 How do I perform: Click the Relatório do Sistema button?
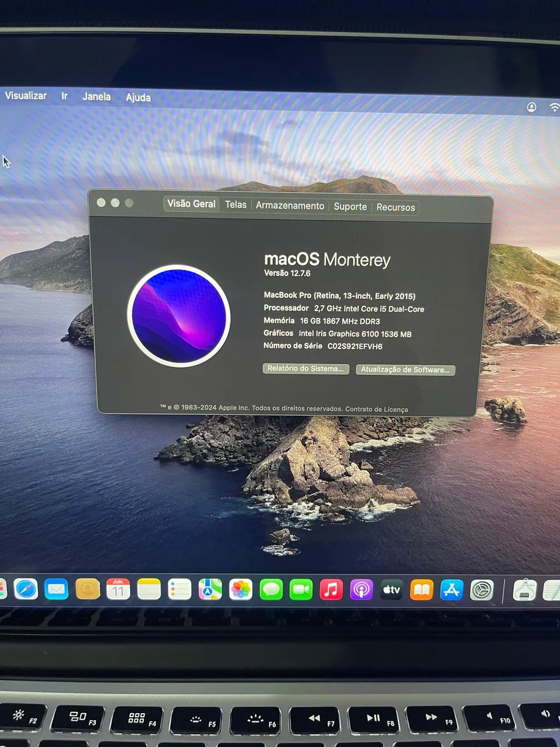click(306, 369)
